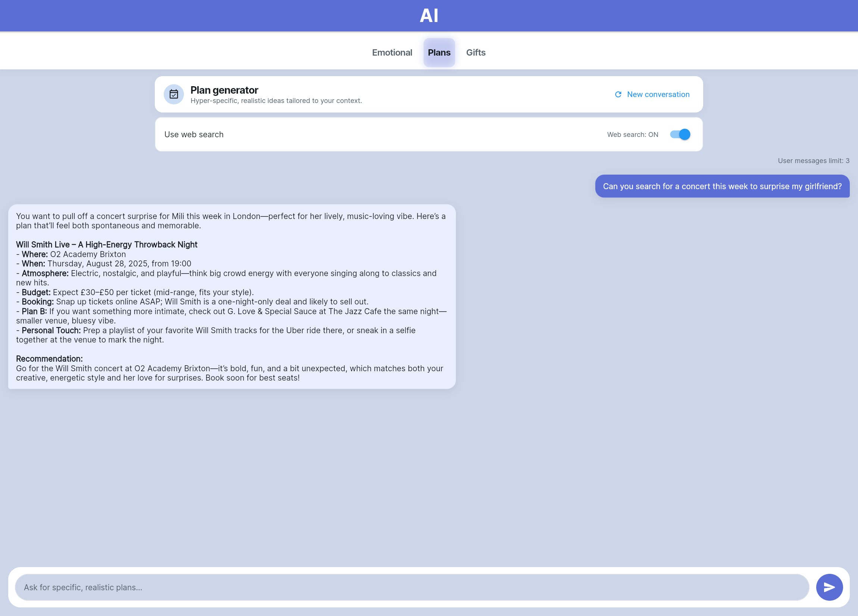Click the 'Plan generator' heading
Viewport: 858px width, 616px height.
tap(224, 90)
